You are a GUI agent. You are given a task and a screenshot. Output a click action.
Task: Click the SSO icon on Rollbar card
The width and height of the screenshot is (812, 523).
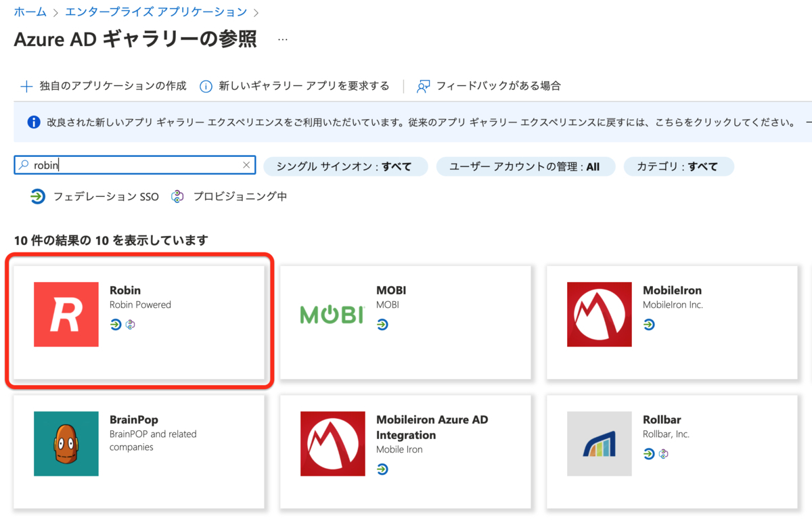pyautogui.click(x=649, y=454)
